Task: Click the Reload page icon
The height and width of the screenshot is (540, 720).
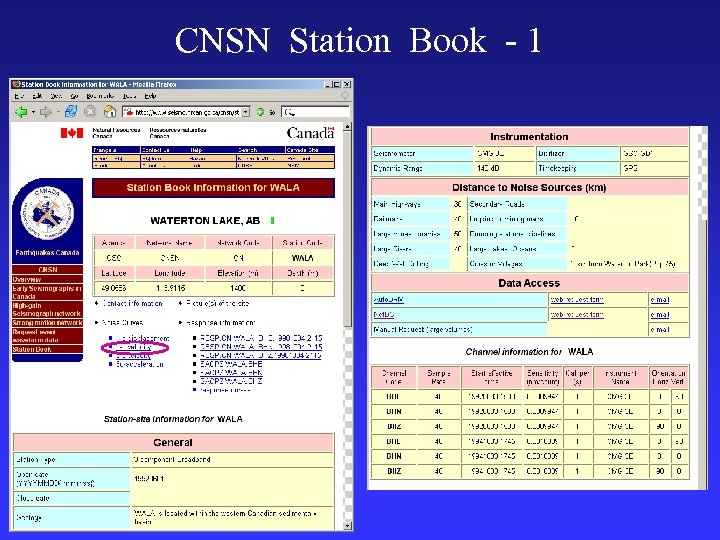Action: (71, 111)
